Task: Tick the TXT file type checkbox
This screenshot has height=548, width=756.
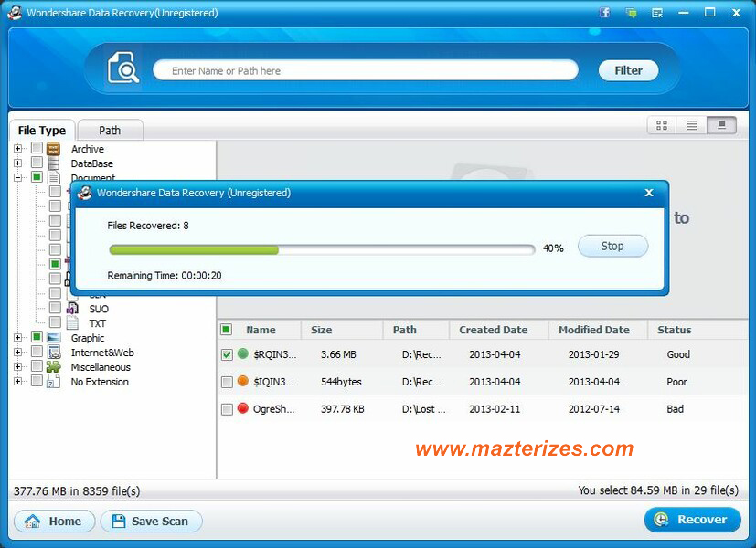Action: pos(55,321)
